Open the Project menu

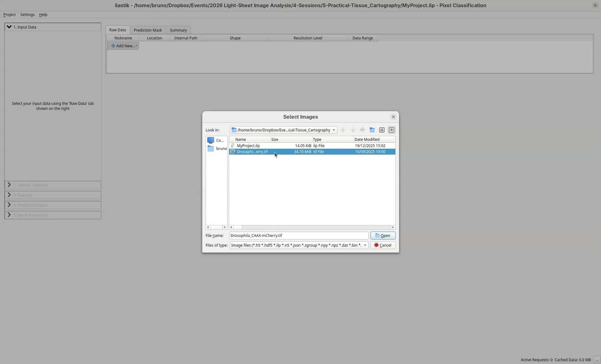click(x=9, y=15)
